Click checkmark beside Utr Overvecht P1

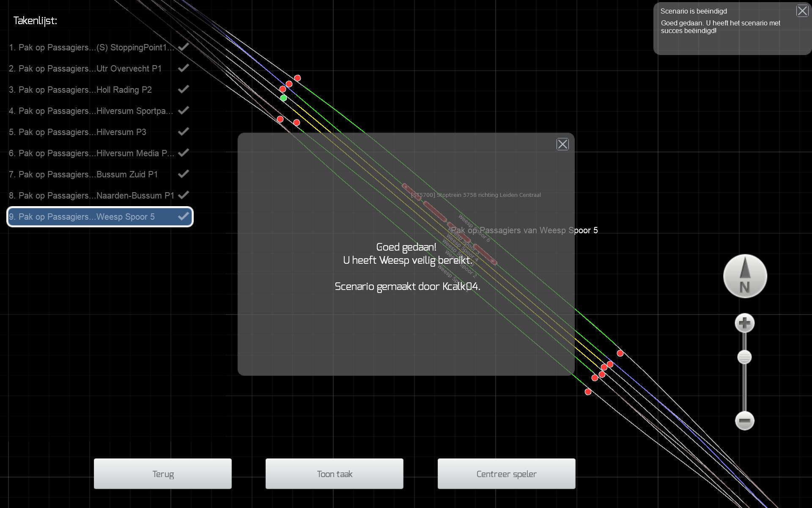coord(183,68)
